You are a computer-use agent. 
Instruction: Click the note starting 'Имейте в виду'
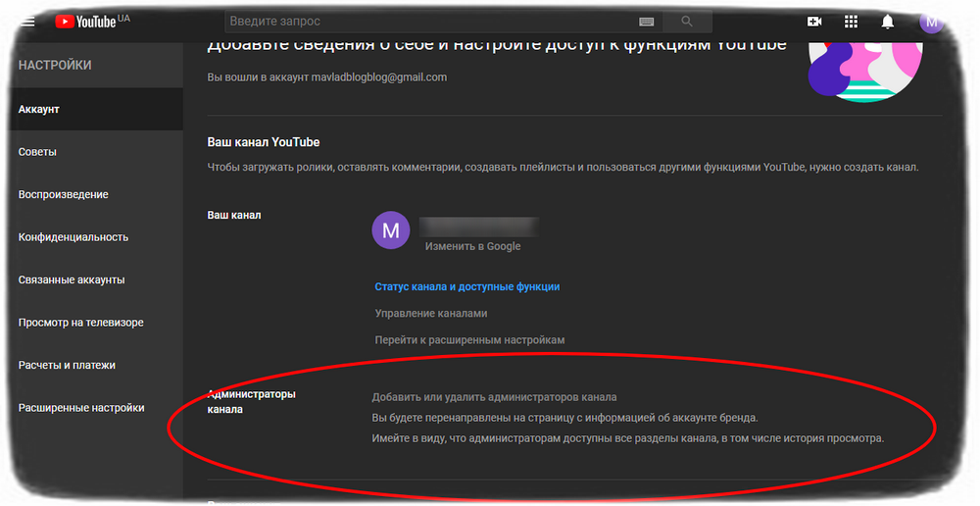tap(627, 438)
